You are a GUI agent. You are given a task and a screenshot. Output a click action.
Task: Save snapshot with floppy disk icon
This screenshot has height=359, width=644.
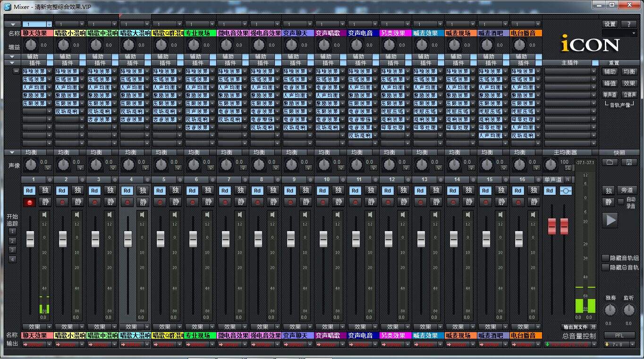pos(629,162)
